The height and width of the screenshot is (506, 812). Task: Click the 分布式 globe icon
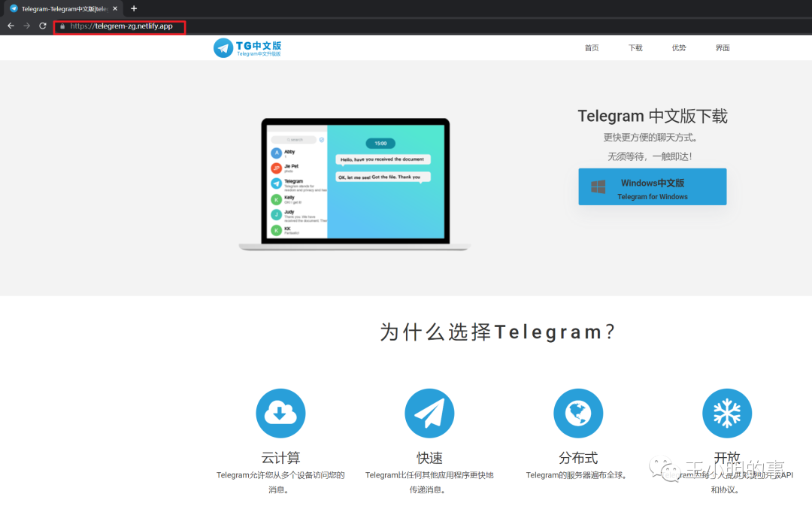578,414
